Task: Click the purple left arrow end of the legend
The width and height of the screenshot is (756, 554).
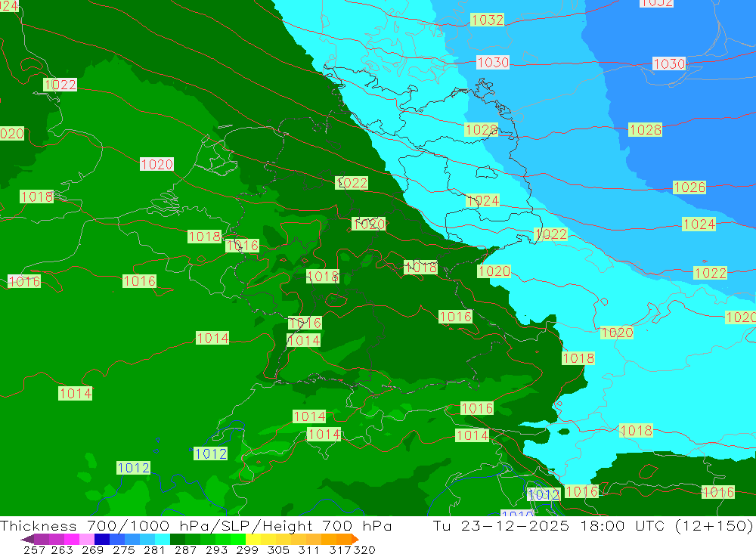Action: point(27,539)
